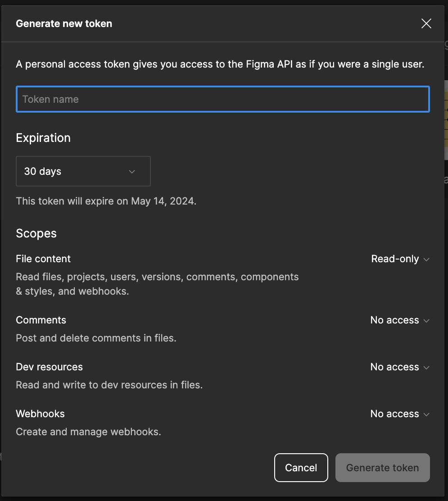The height and width of the screenshot is (501, 448).
Task: Click the chevron arrow for Webhooks scope
Action: (426, 414)
